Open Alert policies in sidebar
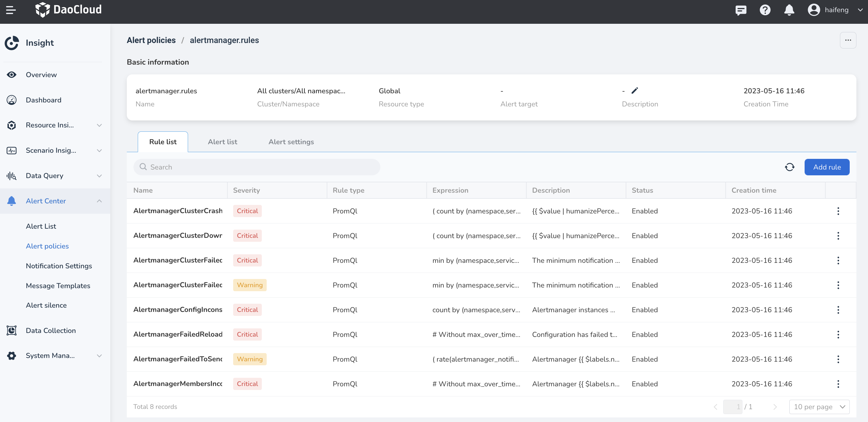Image resolution: width=868 pixels, height=422 pixels. (x=47, y=246)
